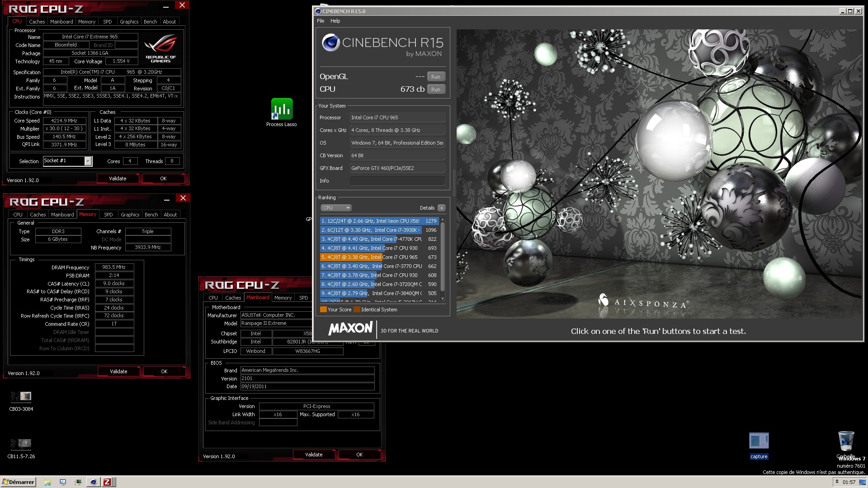
Task: Open the Corbeille recycle bin
Action: click(x=845, y=445)
